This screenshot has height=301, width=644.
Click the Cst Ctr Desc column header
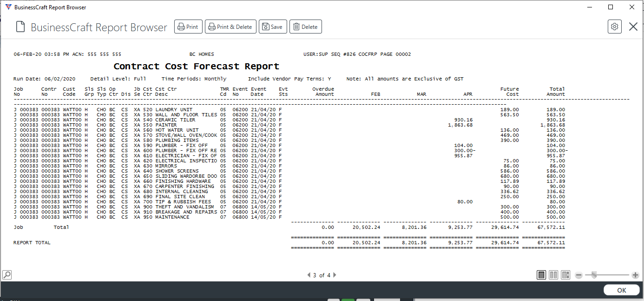tap(166, 92)
